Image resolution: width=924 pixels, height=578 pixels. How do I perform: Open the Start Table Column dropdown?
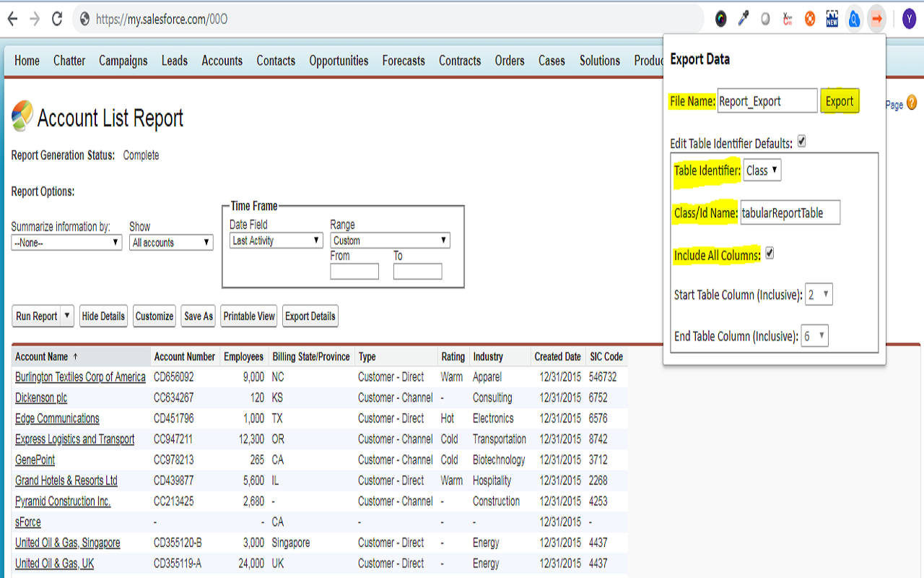tap(819, 294)
